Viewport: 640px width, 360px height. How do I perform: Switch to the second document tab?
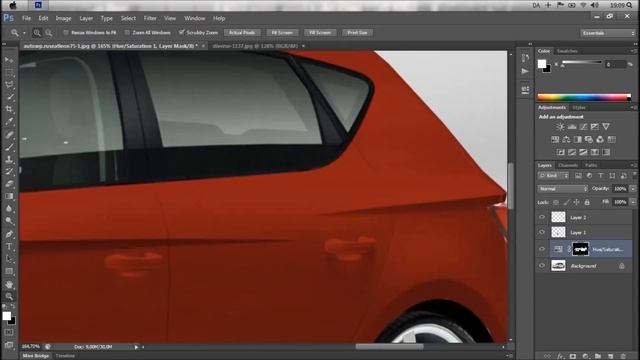point(256,46)
